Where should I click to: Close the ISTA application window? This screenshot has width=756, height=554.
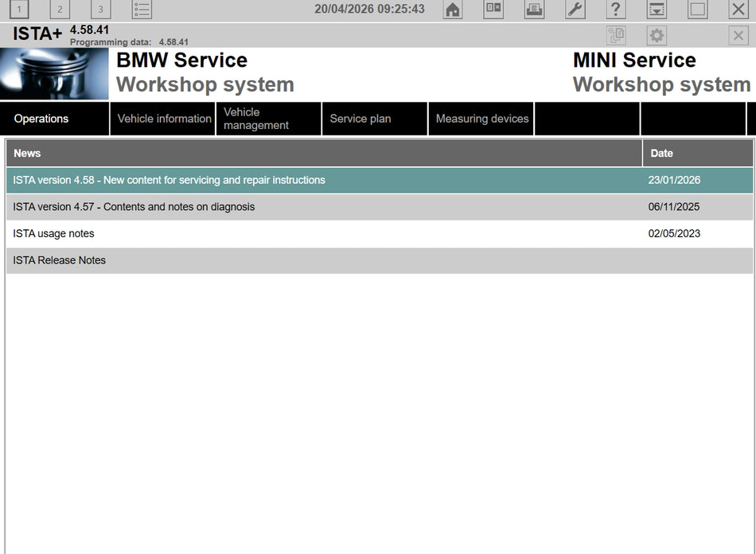point(738,10)
